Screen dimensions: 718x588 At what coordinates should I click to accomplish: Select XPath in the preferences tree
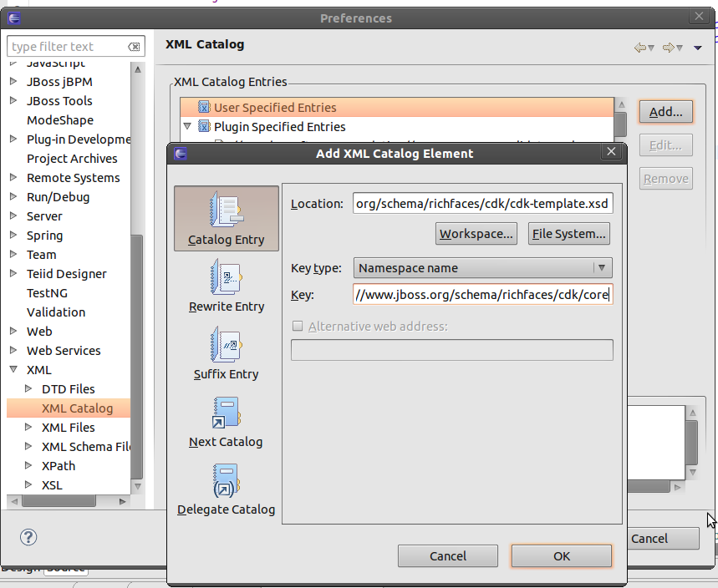click(x=59, y=466)
